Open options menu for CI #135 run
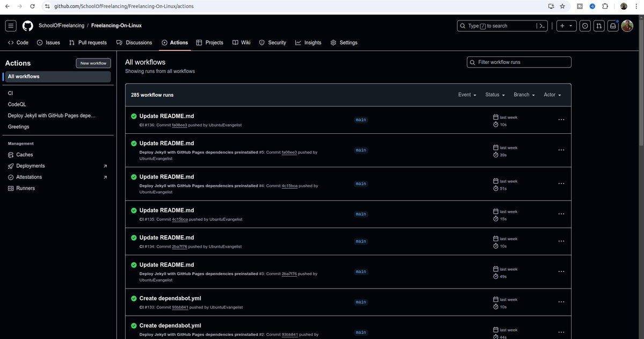Screen dimensions: 644x339 (x=561, y=214)
